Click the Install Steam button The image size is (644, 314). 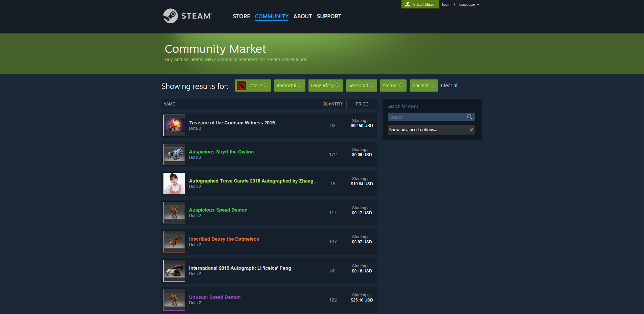tap(420, 4)
